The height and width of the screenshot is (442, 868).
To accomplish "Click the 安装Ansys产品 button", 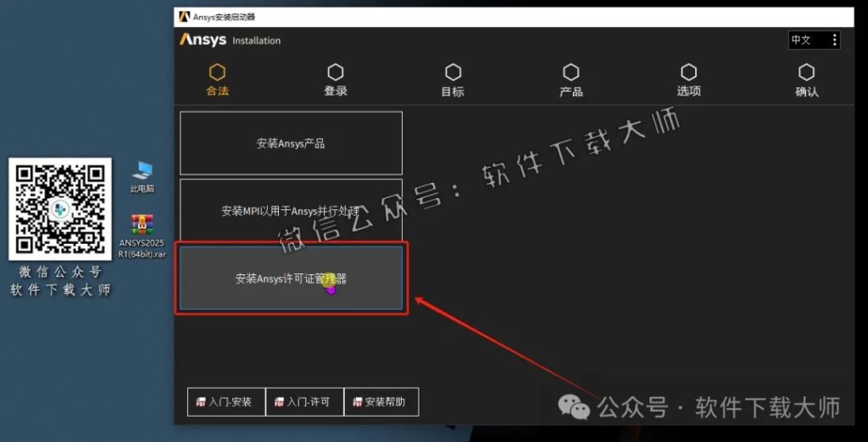I will (x=292, y=143).
